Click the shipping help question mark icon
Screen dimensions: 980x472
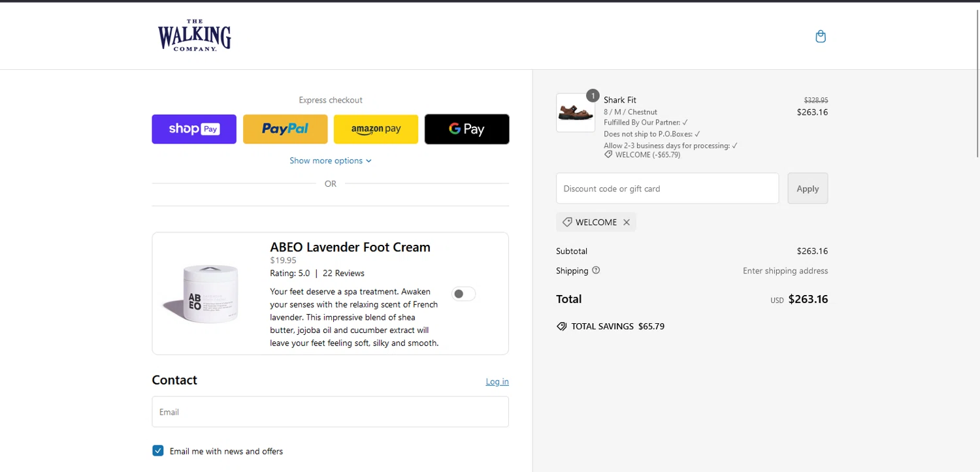596,270
